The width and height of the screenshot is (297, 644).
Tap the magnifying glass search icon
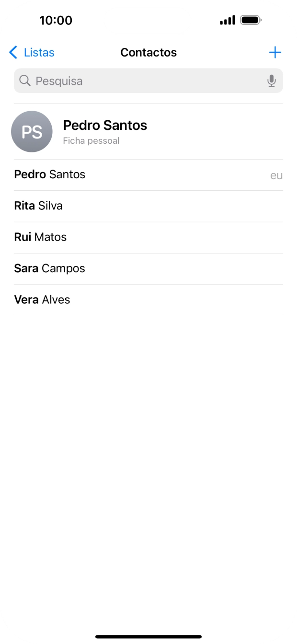[x=25, y=81]
